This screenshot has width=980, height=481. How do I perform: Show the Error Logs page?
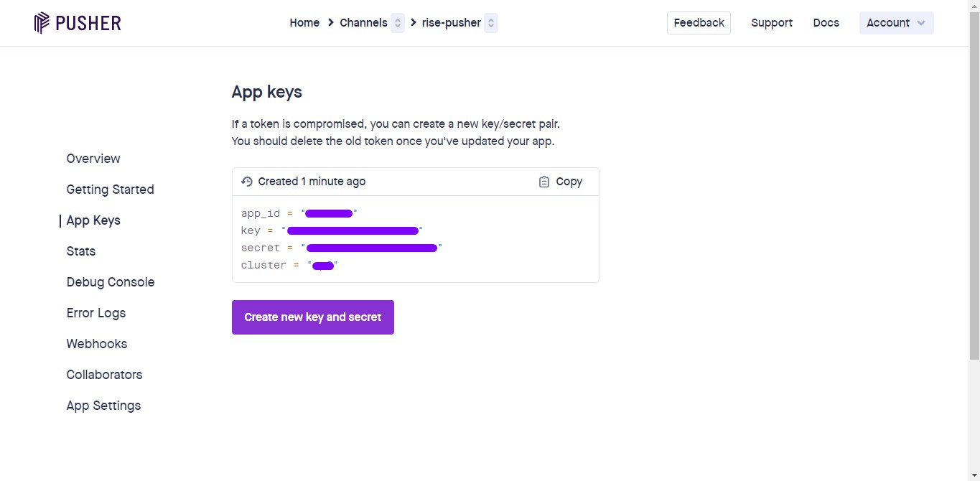tap(96, 313)
